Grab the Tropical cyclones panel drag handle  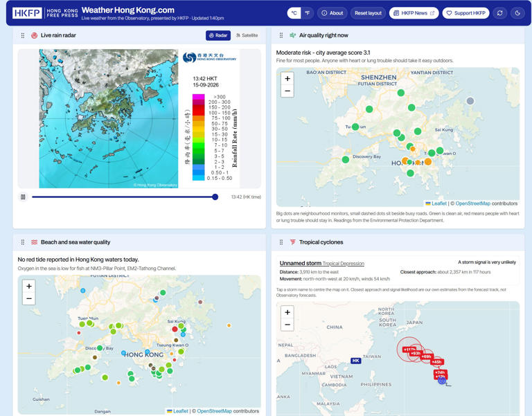point(281,242)
